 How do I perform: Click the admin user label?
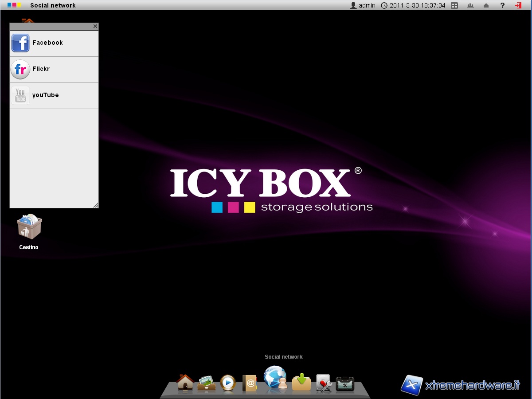point(363,5)
